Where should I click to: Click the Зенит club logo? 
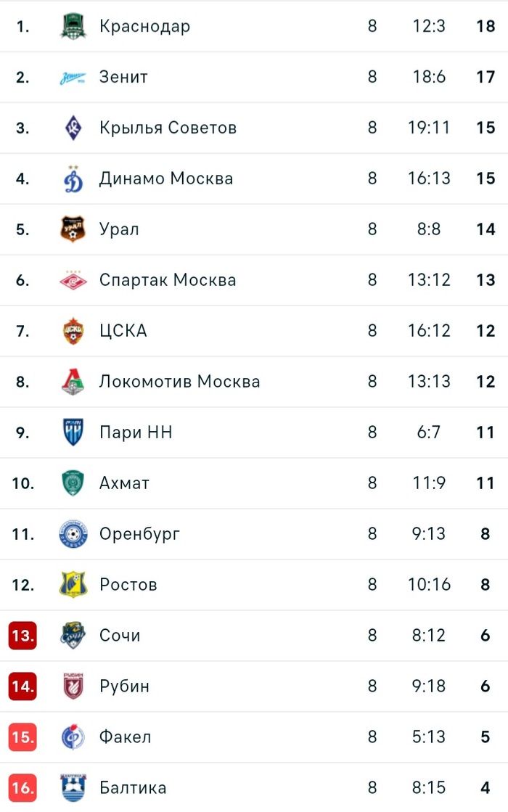(x=73, y=77)
